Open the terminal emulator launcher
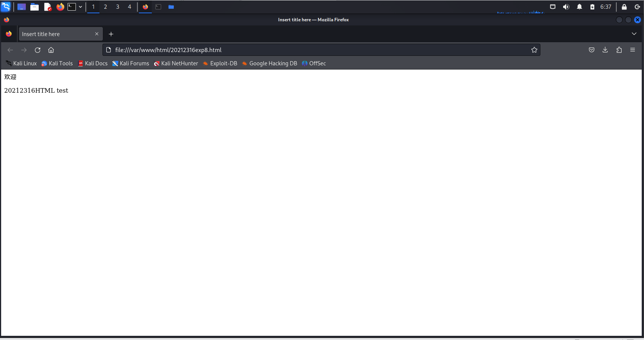This screenshot has width=644, height=340. coord(72,7)
